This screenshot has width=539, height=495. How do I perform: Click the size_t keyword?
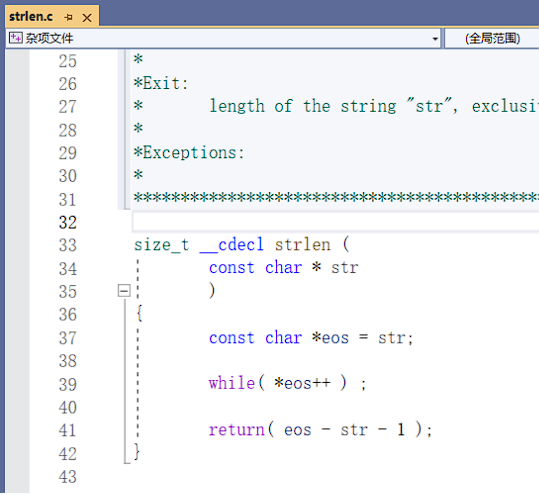[162, 245]
